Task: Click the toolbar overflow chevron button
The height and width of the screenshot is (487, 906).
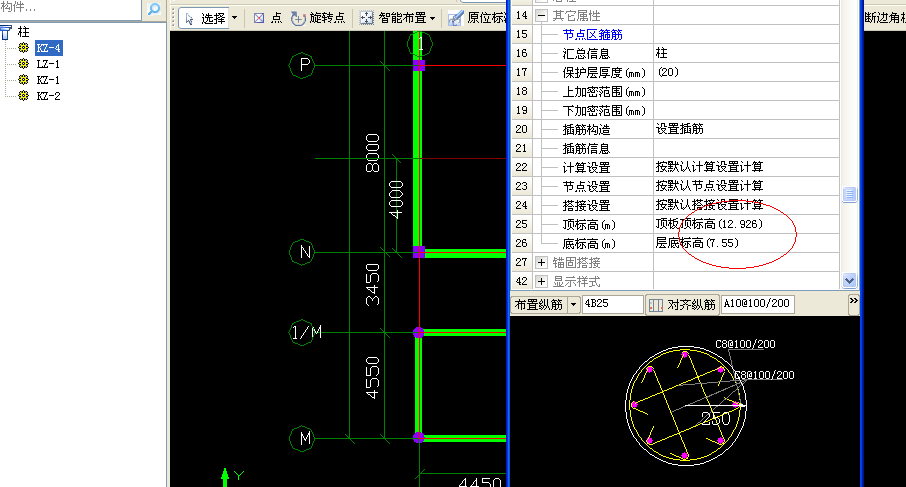Action: click(853, 302)
